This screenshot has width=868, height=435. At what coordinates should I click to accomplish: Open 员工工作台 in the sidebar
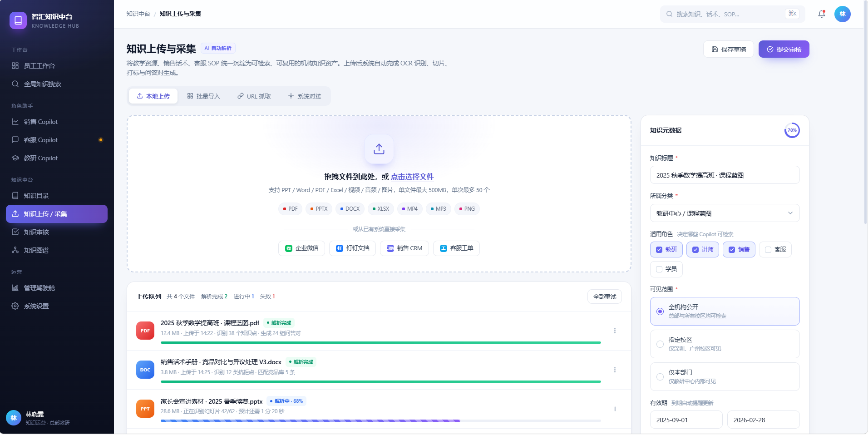57,66
